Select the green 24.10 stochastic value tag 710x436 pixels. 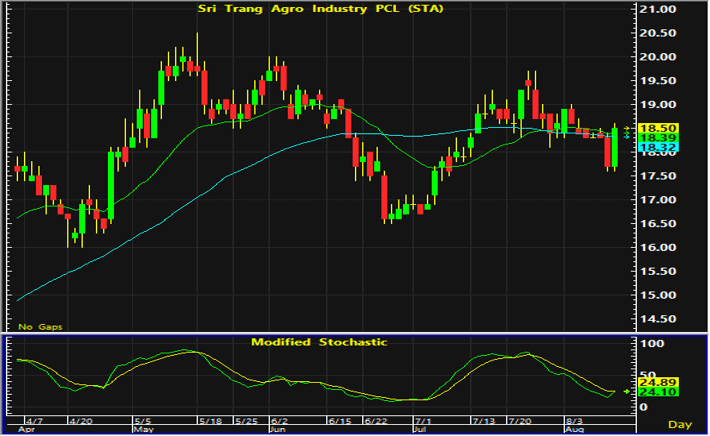coord(657,392)
